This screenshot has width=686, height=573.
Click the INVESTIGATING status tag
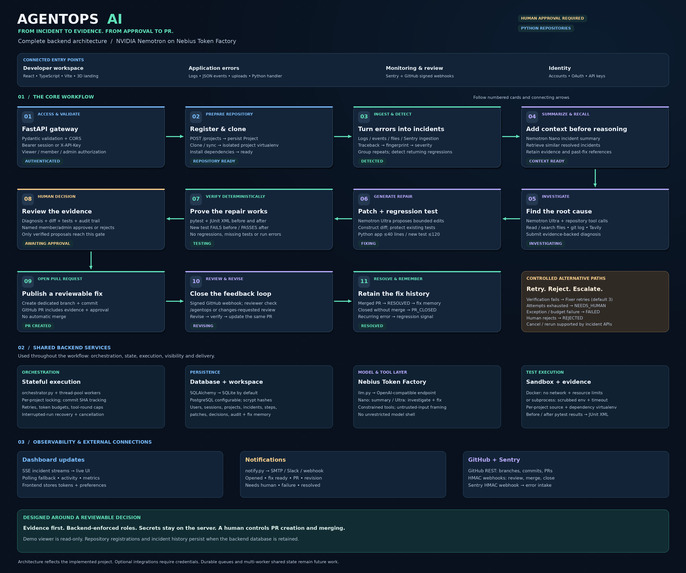[x=545, y=244]
